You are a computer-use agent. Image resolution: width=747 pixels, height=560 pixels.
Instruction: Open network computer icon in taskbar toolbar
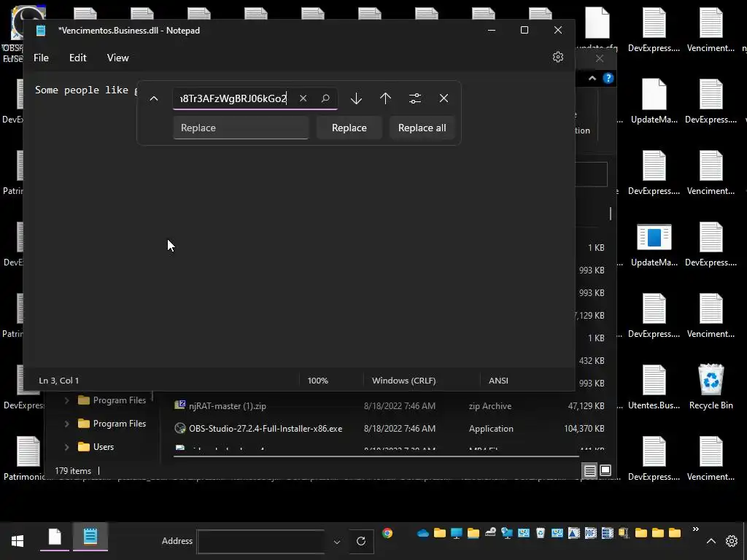pyautogui.click(x=507, y=533)
